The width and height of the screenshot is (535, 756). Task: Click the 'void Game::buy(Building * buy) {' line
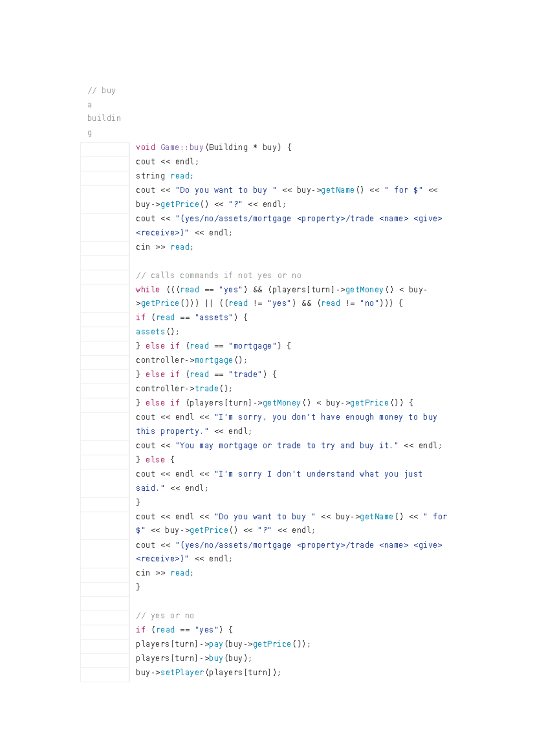tap(214, 147)
